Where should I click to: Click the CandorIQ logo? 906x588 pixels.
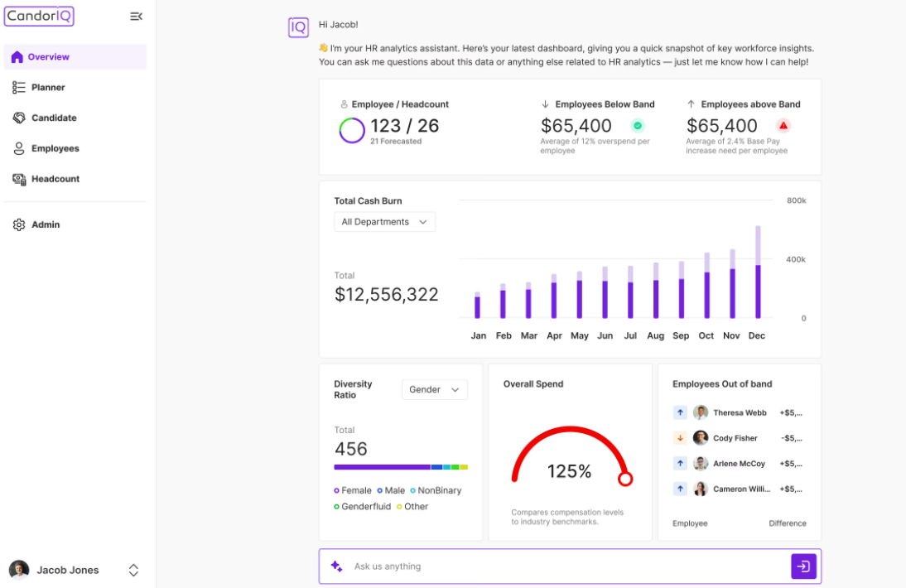pyautogui.click(x=39, y=16)
